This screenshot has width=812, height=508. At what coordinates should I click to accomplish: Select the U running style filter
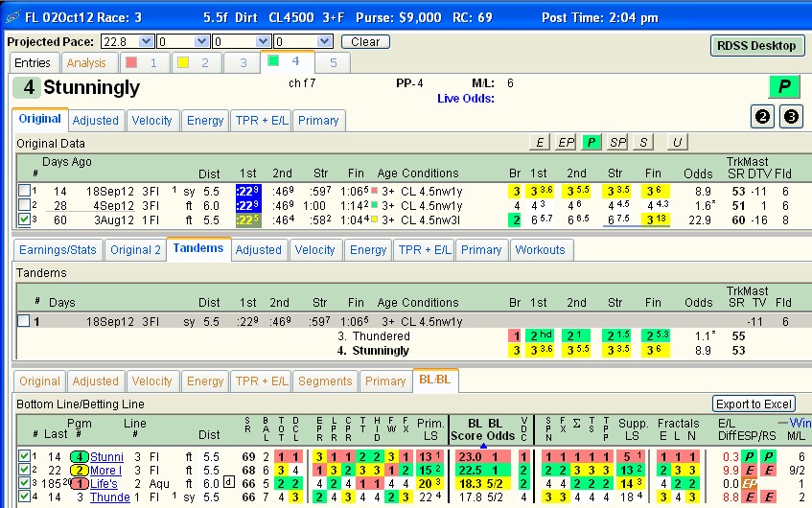677,142
